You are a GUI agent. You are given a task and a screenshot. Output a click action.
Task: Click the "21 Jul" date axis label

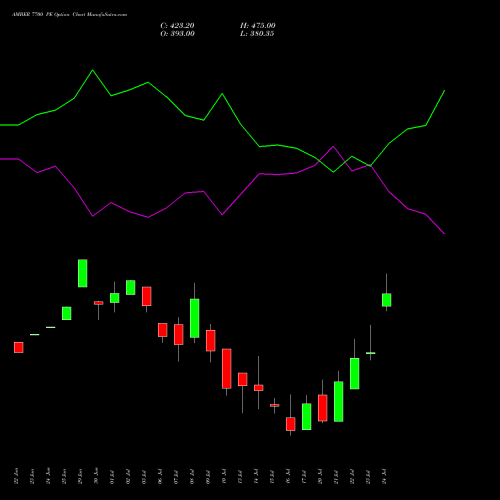[x=337, y=477]
